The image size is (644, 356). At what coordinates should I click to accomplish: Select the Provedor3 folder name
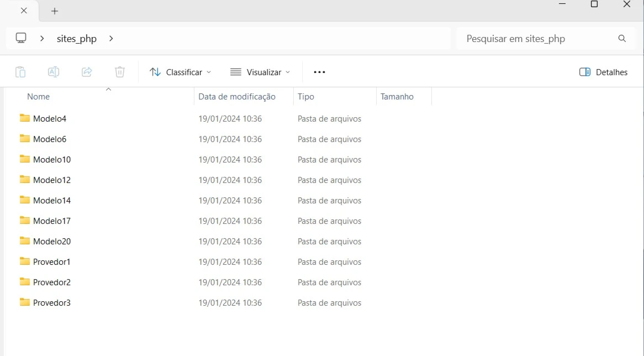click(52, 303)
